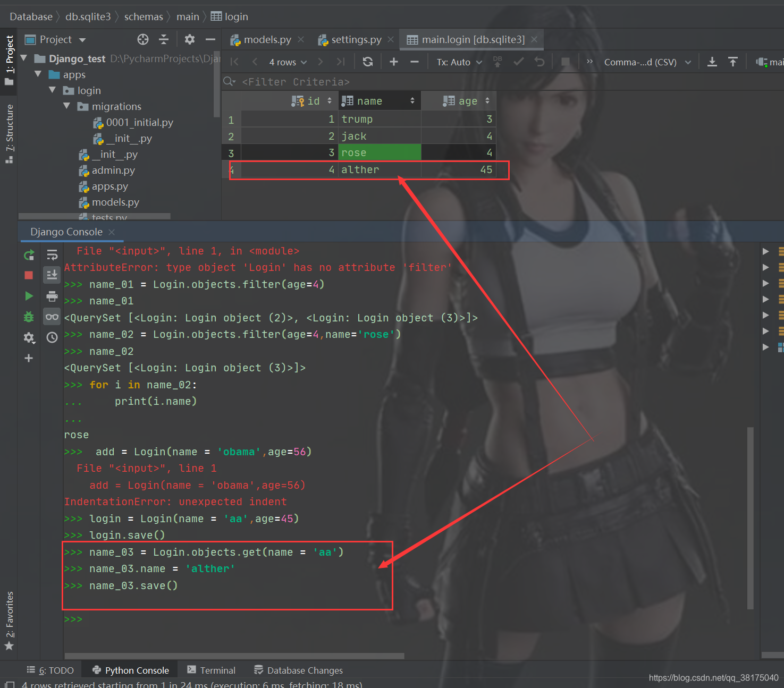Hide the Project panel with minus icon
Screen dimensions: 784x688
(x=210, y=39)
